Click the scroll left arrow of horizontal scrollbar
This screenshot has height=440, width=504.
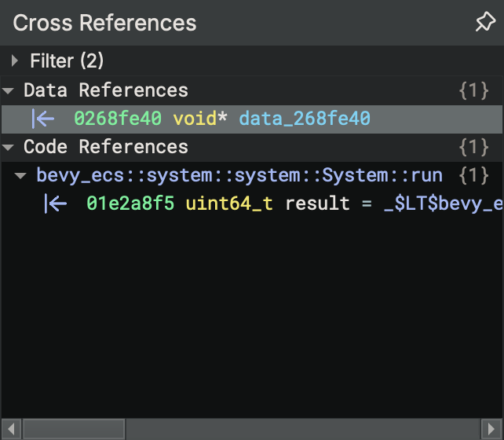click(x=11, y=429)
